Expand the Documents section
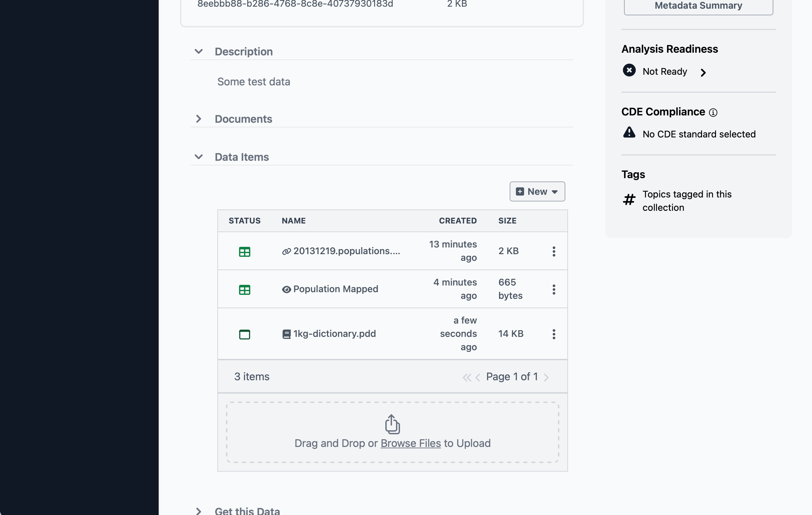The width and height of the screenshot is (812, 515). 199,119
